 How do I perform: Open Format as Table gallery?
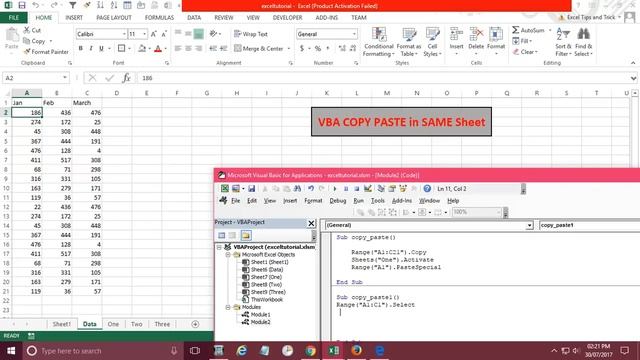[x=409, y=42]
